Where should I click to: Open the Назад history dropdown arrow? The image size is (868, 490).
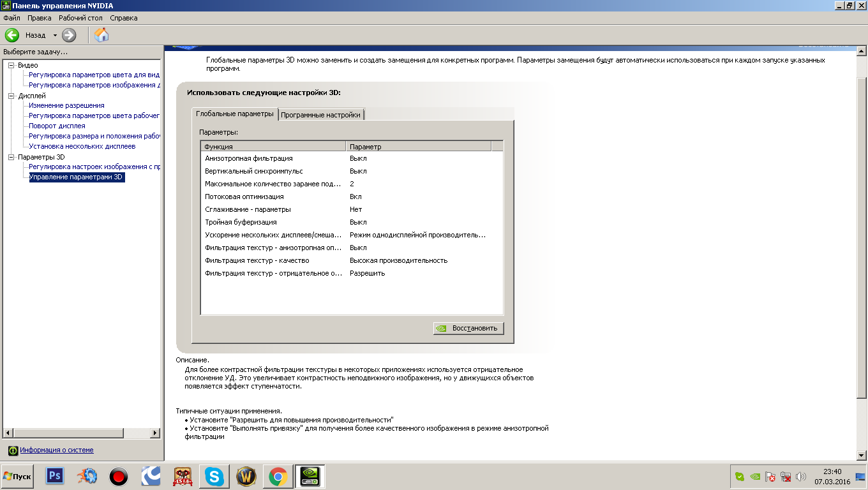[x=55, y=35]
